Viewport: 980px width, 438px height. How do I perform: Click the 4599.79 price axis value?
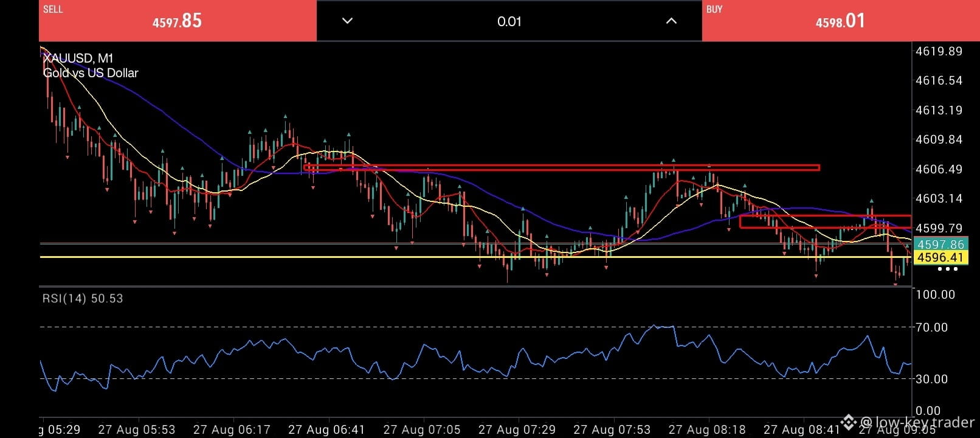coord(939,228)
